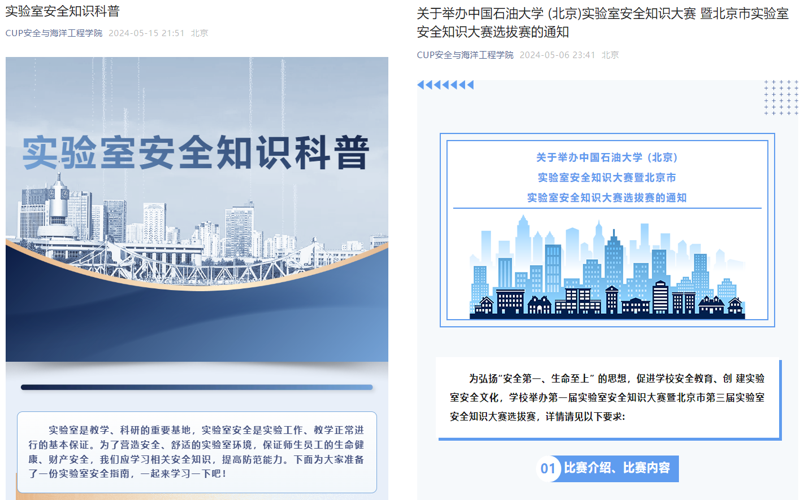The width and height of the screenshot is (805, 500).
Task: Click the large 实验室安全知识科普 heading text on banner
Action: pyautogui.click(x=196, y=151)
